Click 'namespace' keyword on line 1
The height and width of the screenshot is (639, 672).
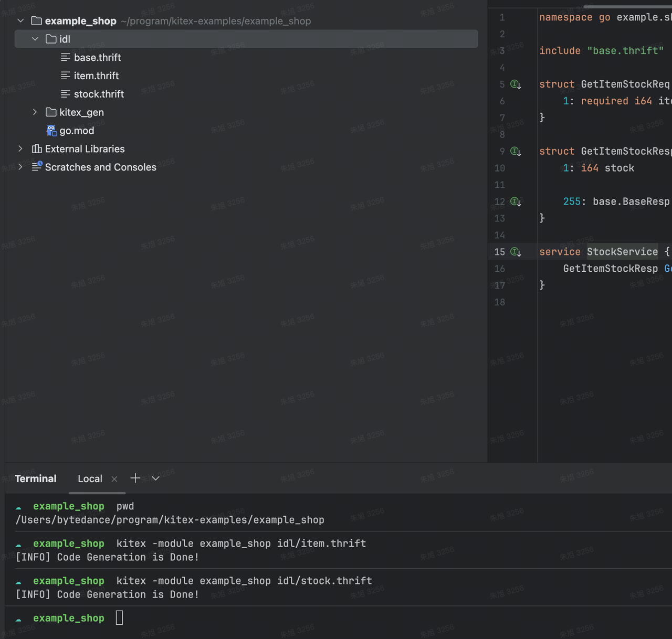tap(566, 17)
